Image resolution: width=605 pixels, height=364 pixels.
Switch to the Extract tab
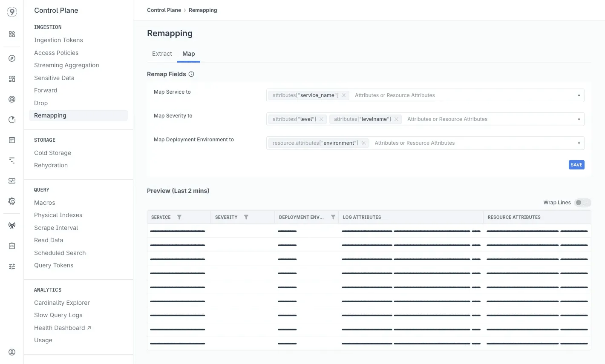[162, 54]
